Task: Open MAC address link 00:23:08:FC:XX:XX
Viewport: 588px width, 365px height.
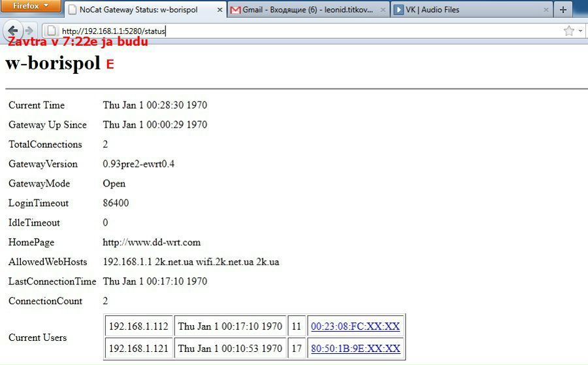Action: [x=355, y=326]
